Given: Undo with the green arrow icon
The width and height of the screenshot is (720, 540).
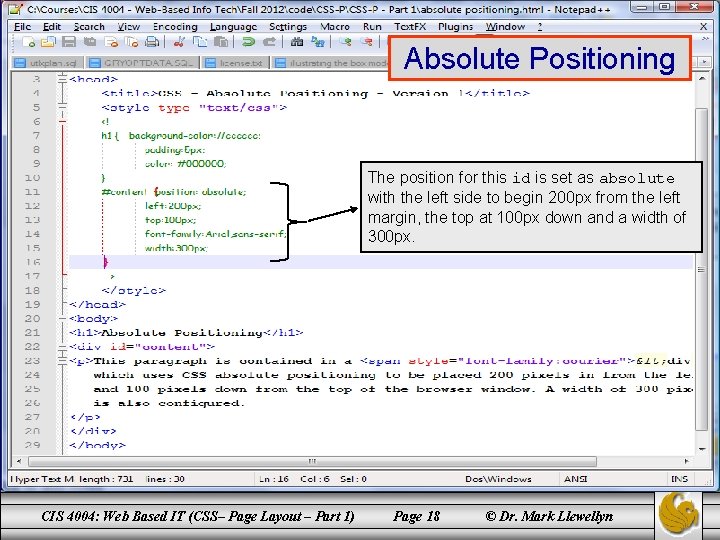Looking at the screenshot, I should click(248, 42).
